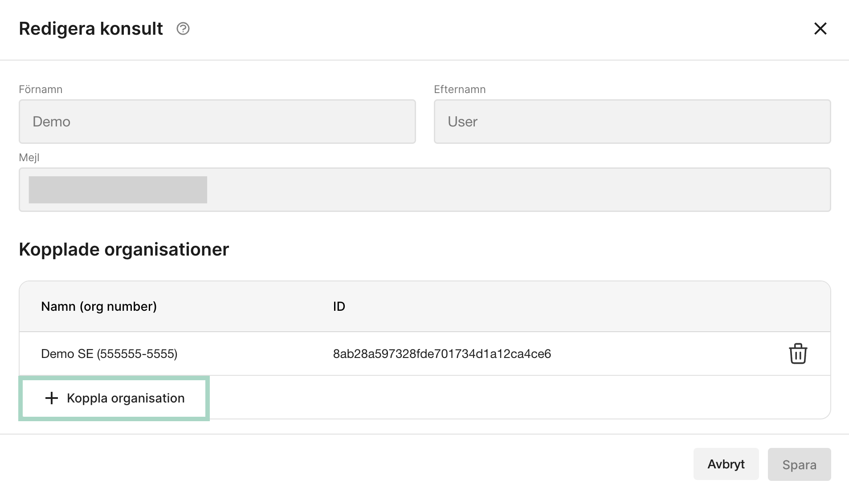Image resolution: width=849 pixels, height=504 pixels.
Task: Close the Redigera konsult dialog
Action: [x=820, y=29]
